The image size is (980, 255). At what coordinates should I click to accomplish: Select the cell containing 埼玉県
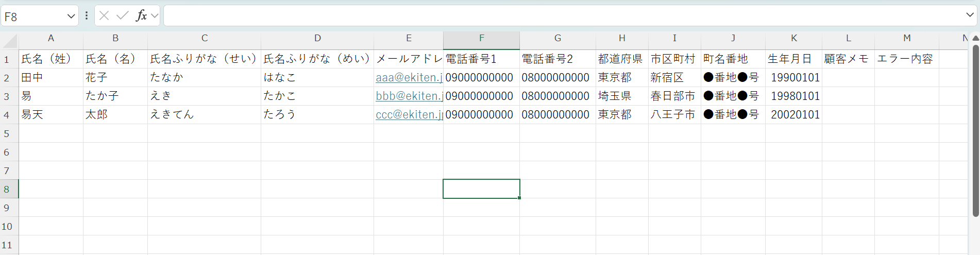tap(621, 96)
